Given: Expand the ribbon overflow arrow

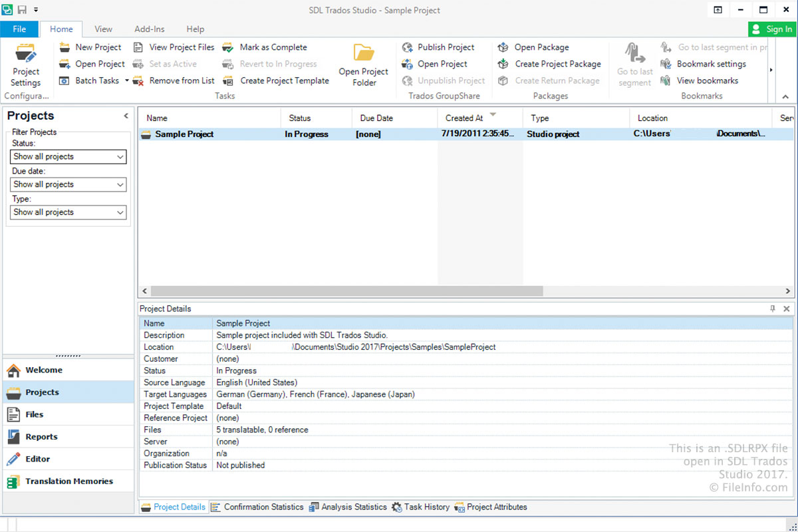Looking at the screenshot, I should [x=771, y=70].
